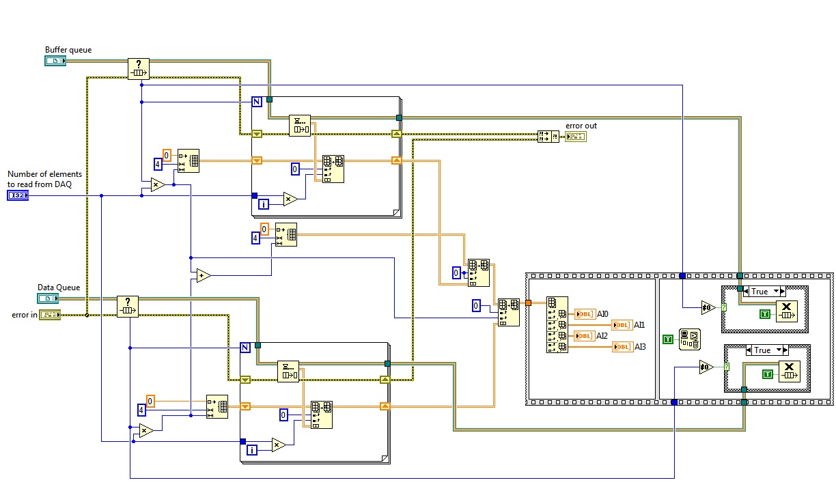
Task: Select Get Queue Status node on Data Queue
Action: point(127,307)
